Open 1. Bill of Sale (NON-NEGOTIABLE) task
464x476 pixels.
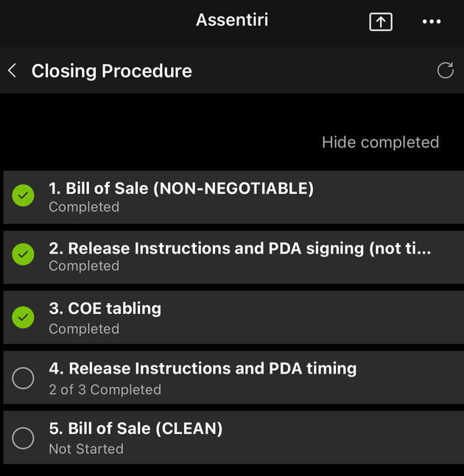click(181, 189)
